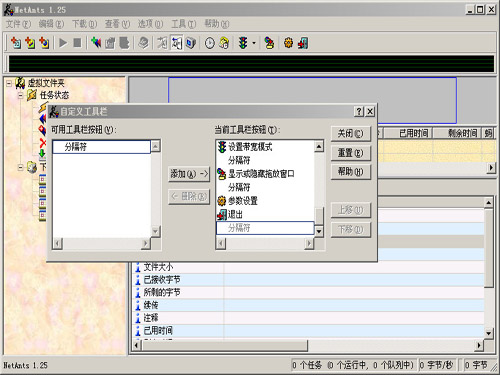Viewport: 500px width, 375px height.
Task: Click the highlighted pressed toolbar toggle icon
Action: [176, 43]
